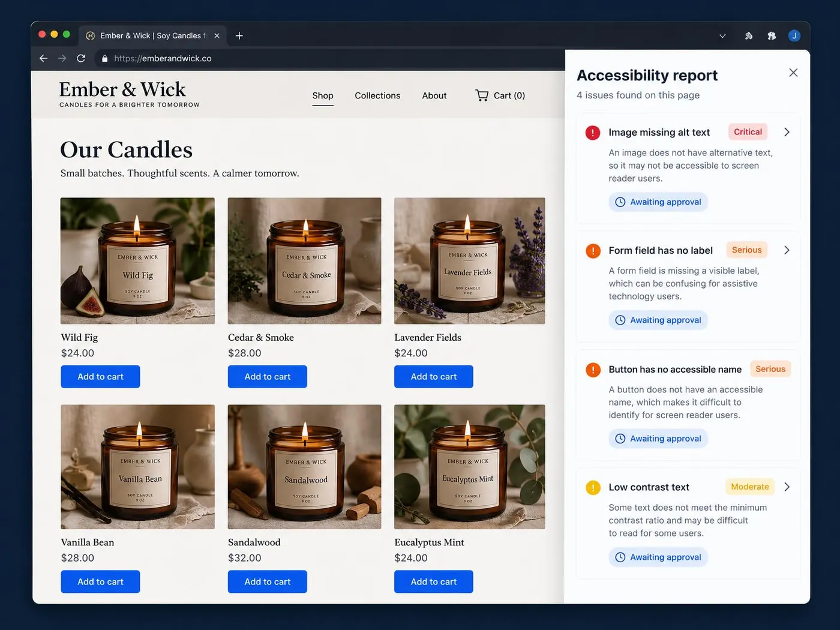
Task: Click Awaiting approval under Low contrast text
Action: [658, 557]
